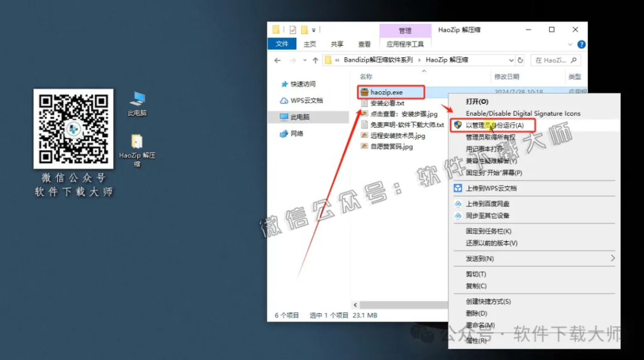Open 快速访问 in navigation pane

point(303,84)
